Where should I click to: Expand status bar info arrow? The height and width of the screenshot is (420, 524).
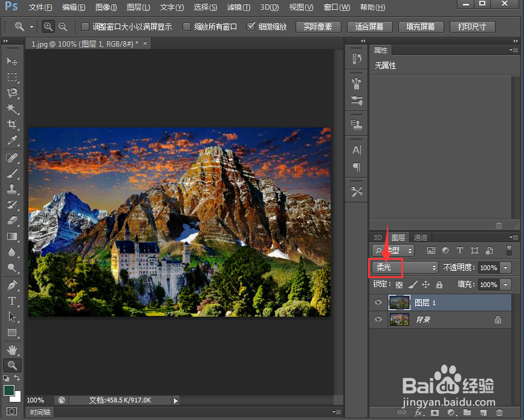pos(176,400)
